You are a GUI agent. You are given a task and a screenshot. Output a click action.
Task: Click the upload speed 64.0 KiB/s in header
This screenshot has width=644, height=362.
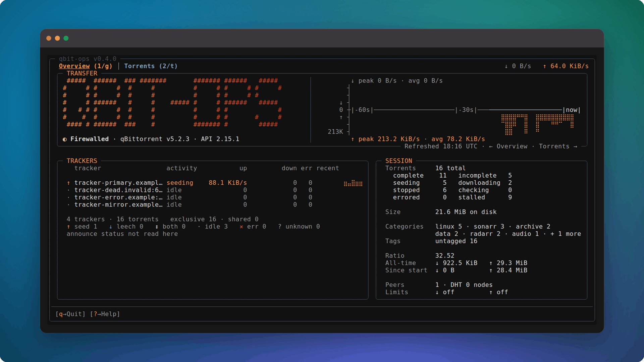pos(566,66)
